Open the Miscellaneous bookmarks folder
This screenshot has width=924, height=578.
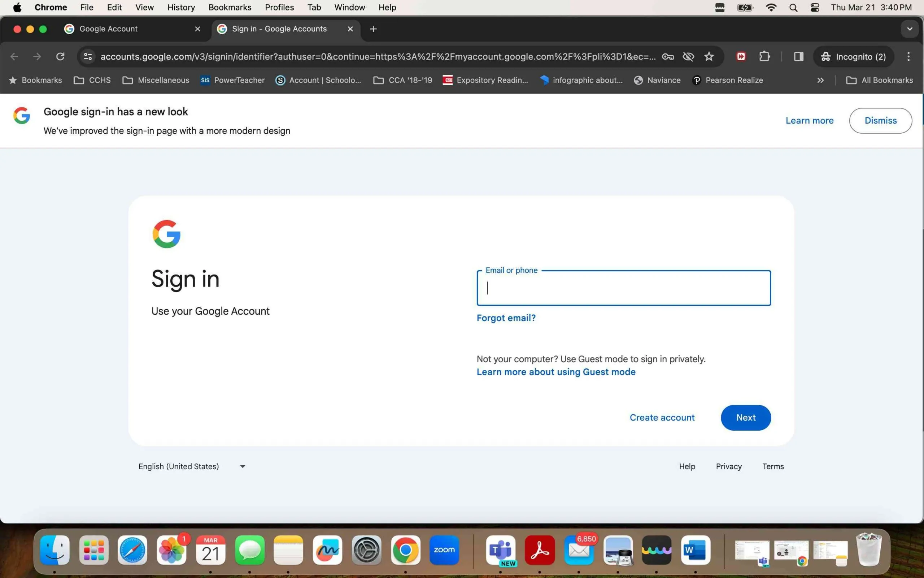pos(156,80)
